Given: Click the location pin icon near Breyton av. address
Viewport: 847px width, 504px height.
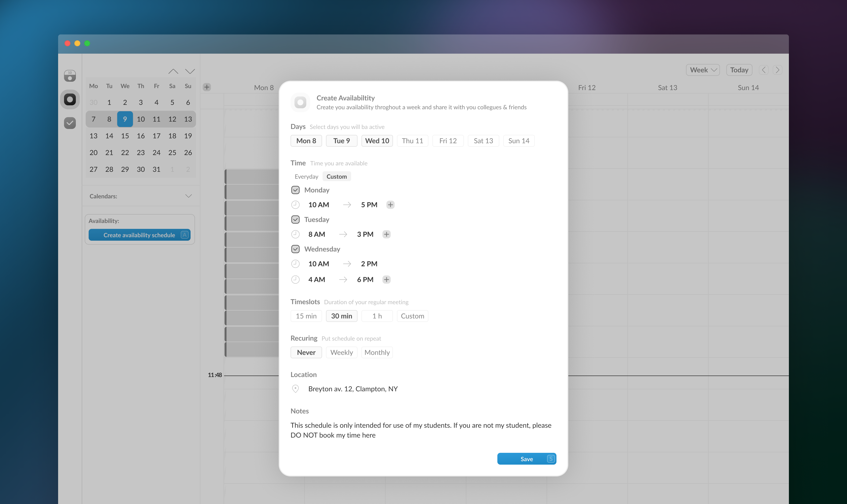Looking at the screenshot, I should pyautogui.click(x=295, y=389).
